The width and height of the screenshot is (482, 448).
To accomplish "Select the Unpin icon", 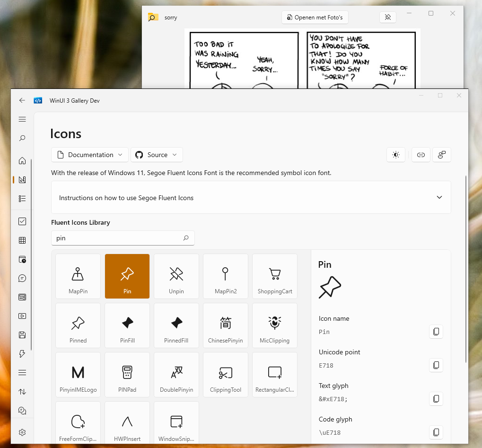I will [x=176, y=276].
